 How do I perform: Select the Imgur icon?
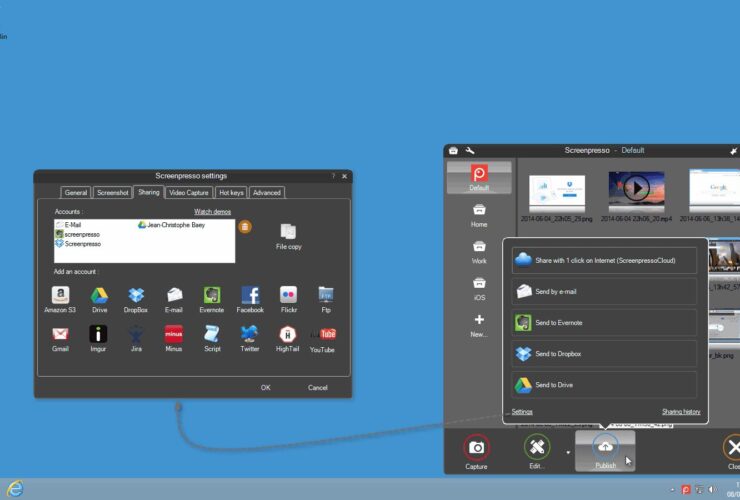(x=98, y=335)
